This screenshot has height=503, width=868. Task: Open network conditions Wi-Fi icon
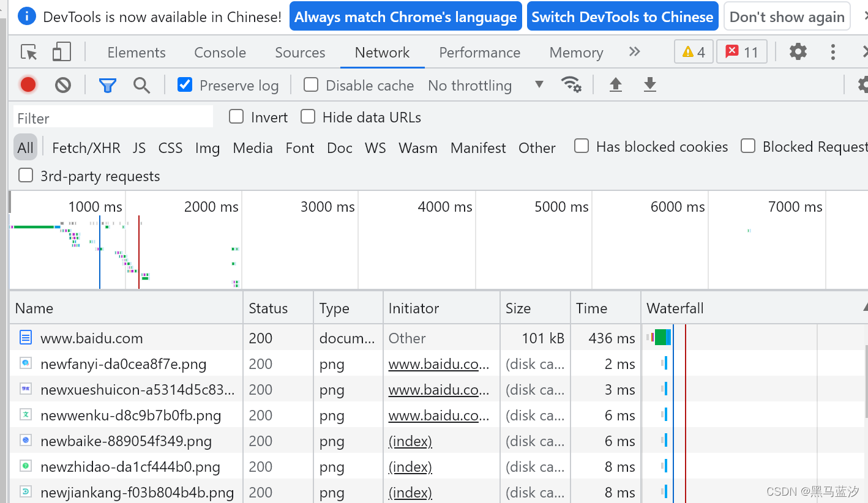pos(571,84)
